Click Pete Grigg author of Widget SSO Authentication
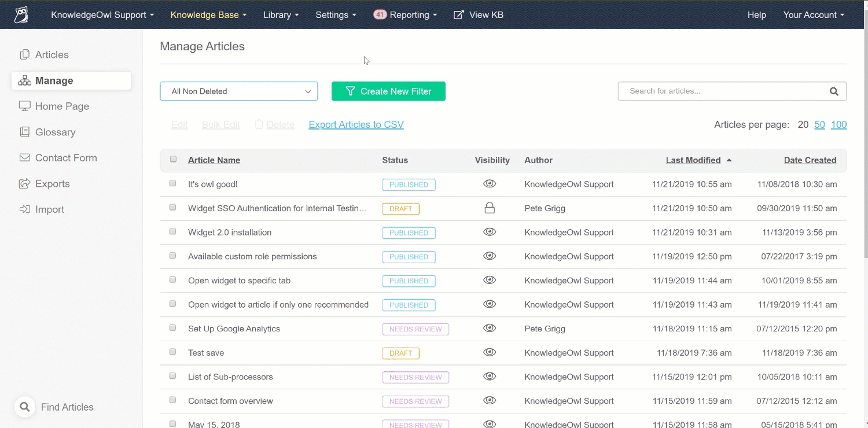 pos(545,208)
